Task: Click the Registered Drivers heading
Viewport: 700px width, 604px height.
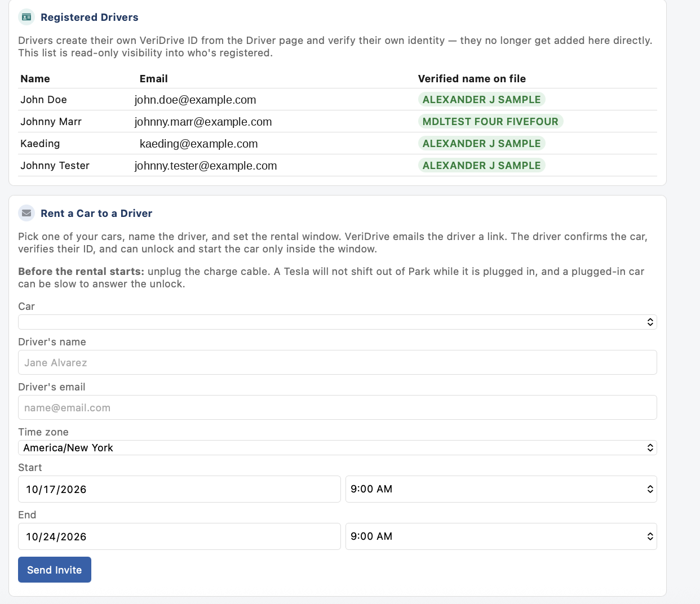Action: click(x=90, y=17)
